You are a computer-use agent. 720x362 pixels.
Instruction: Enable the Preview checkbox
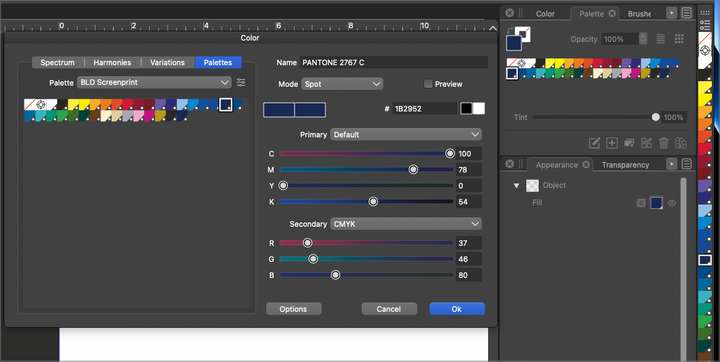coord(428,84)
